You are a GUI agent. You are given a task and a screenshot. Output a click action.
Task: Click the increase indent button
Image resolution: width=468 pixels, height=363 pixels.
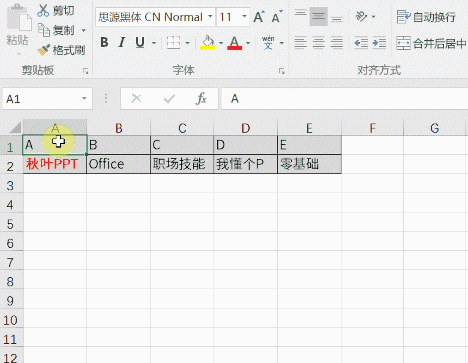tap(379, 43)
